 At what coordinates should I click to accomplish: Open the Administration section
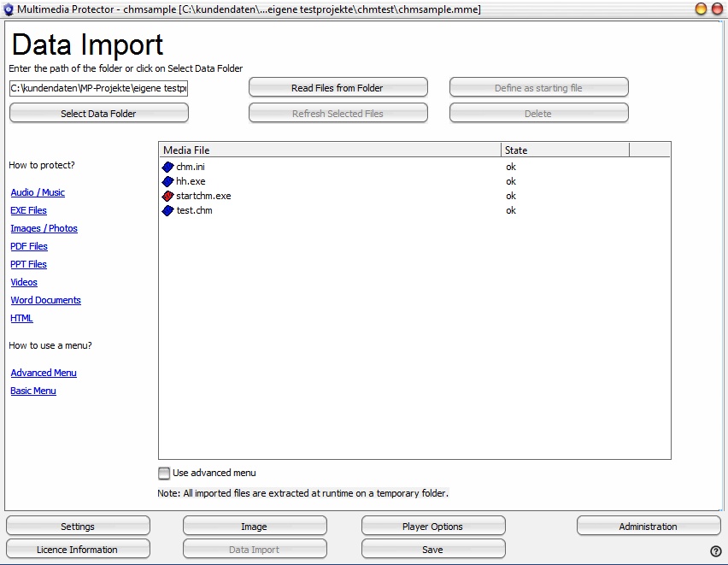[648, 527]
